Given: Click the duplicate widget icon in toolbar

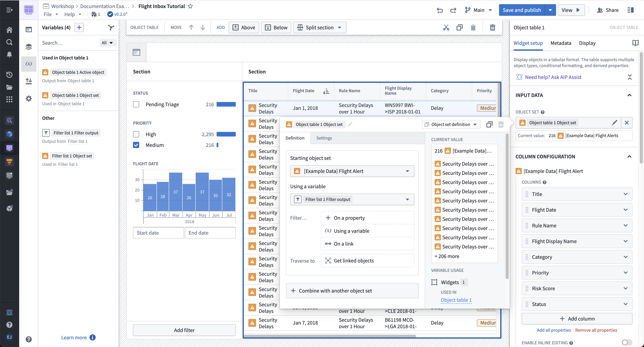Looking at the screenshot, I should [459, 27].
